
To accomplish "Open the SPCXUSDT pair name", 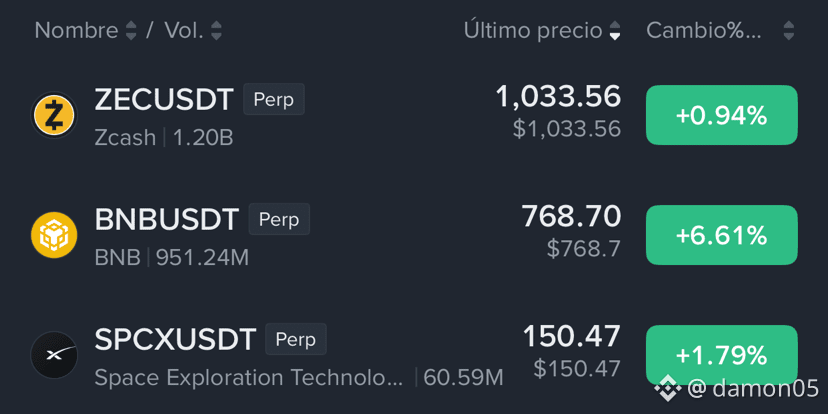I will coord(175,340).
